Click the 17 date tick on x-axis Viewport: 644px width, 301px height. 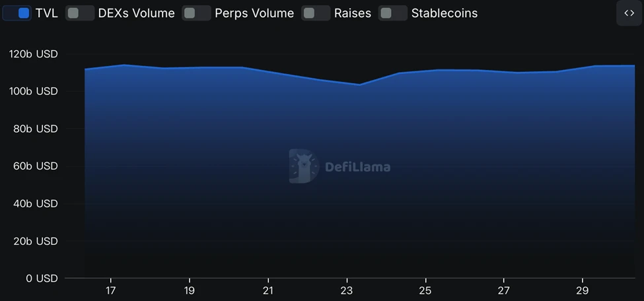(x=110, y=290)
